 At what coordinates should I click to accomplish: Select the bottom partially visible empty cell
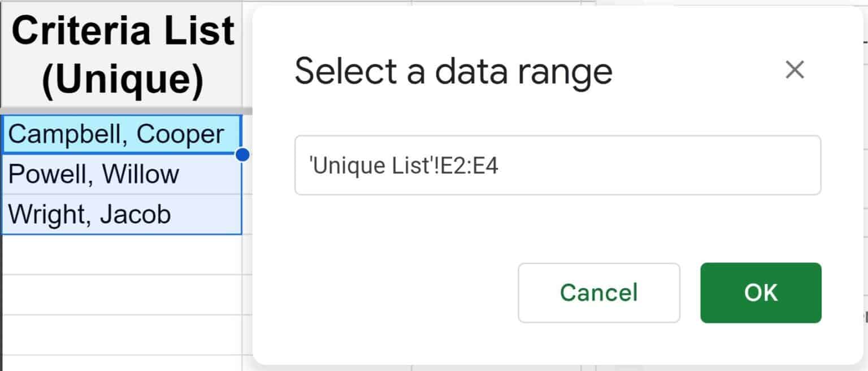coord(122,363)
